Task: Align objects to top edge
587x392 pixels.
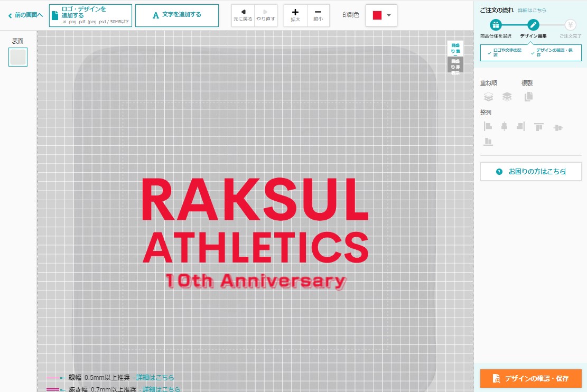Action: (539, 127)
